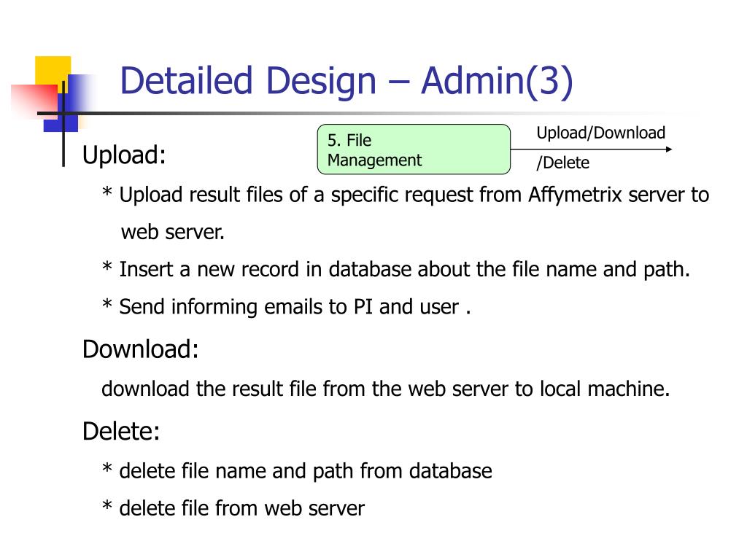Click the 'Delete:' heading

point(121,432)
